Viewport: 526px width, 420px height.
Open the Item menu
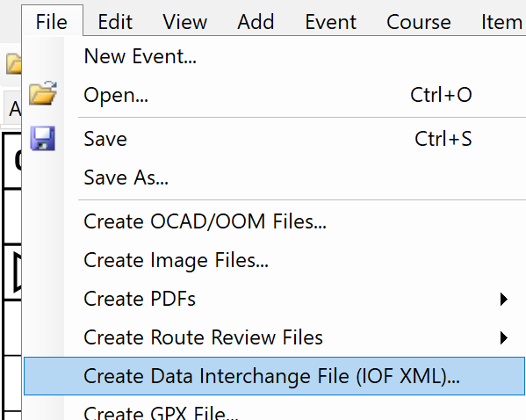point(501,22)
